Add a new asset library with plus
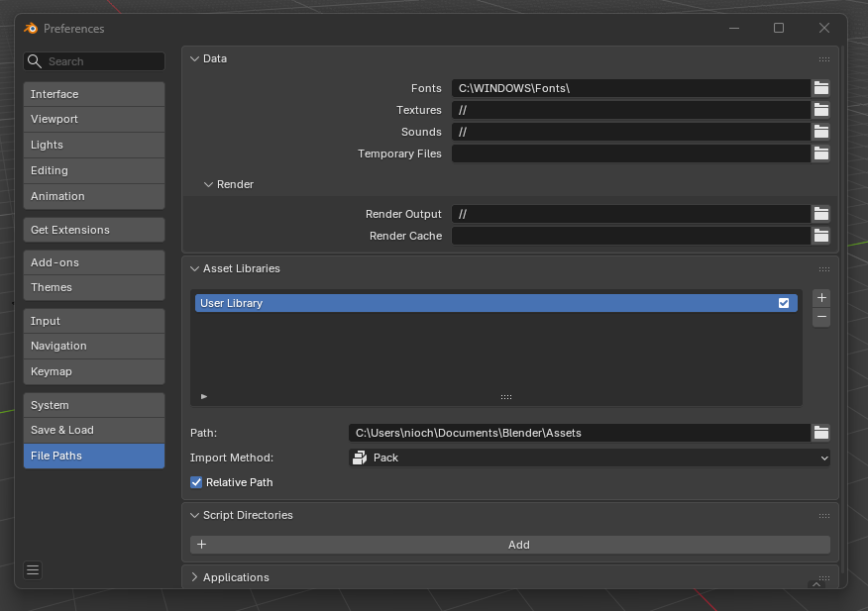 [821, 298]
